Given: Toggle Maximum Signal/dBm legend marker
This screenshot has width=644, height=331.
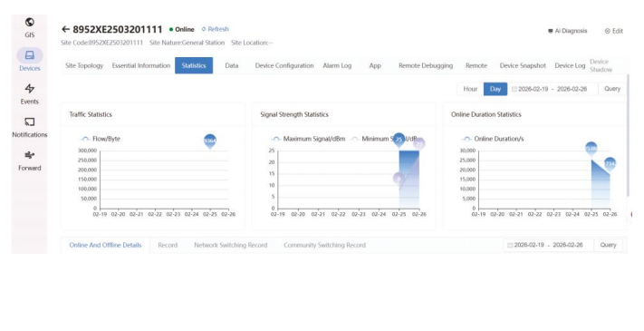Looking at the screenshot, I should (276, 139).
